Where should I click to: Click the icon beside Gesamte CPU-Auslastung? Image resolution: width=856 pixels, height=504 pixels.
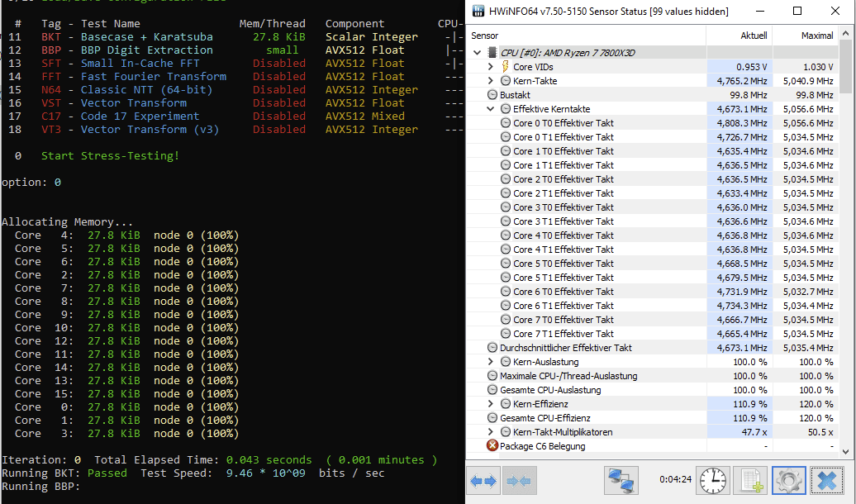coord(492,390)
